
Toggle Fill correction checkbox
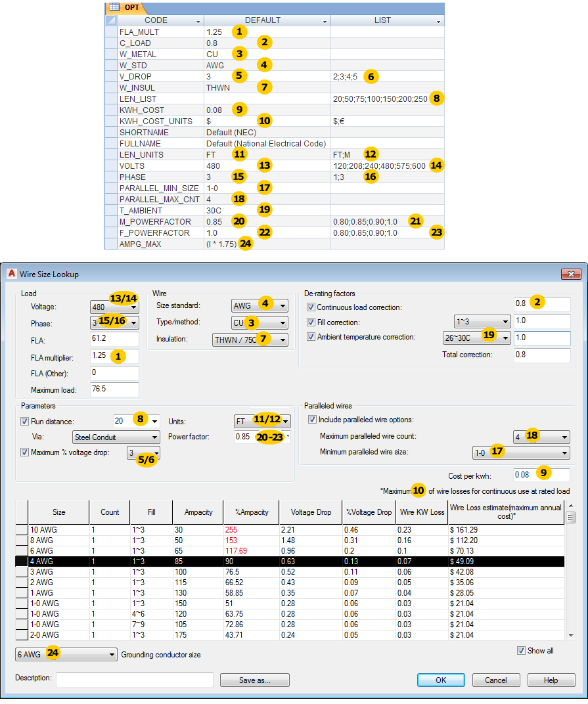(x=311, y=322)
